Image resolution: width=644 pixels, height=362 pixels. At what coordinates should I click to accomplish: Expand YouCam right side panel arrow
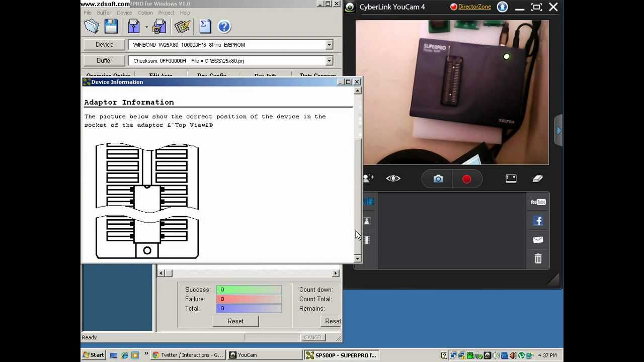(559, 130)
